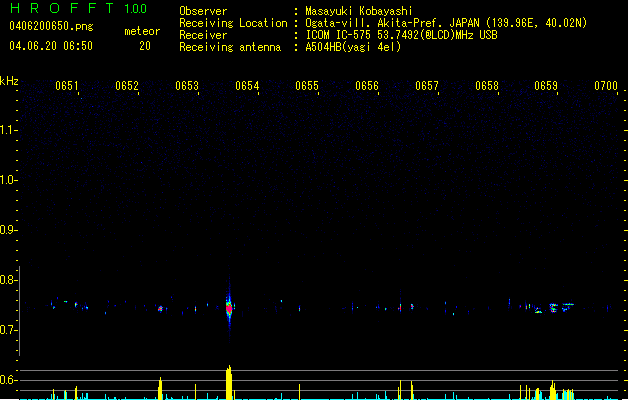The image size is (629, 400).
Task: Click the receiver ICOM IC-575 53.7492 MHz text
Action: (401, 35)
